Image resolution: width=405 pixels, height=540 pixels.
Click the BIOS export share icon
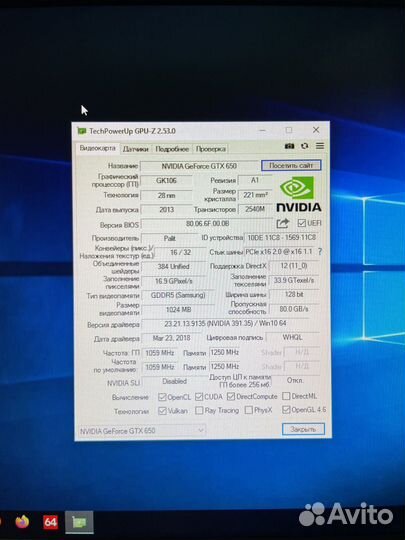pyautogui.click(x=282, y=224)
